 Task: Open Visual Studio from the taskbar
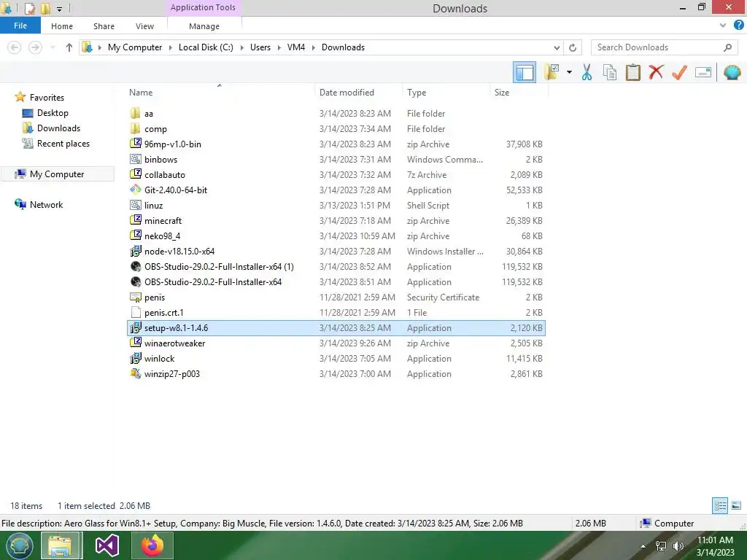[107, 545]
